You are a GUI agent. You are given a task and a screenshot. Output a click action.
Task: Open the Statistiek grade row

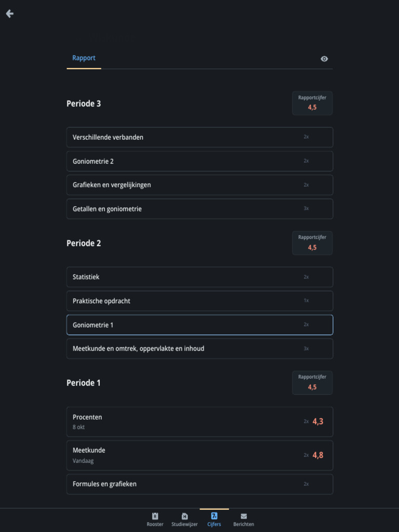(x=199, y=277)
